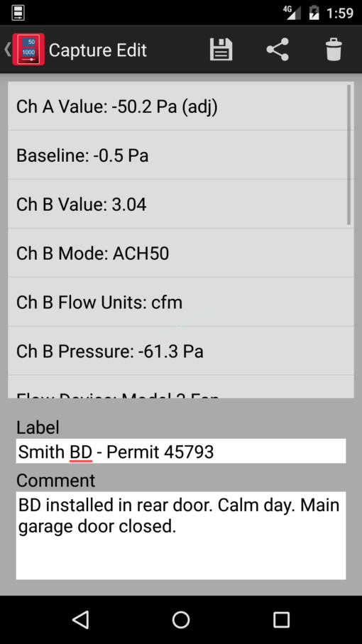
Task: Tap the Android home circle button
Action: (x=180, y=619)
